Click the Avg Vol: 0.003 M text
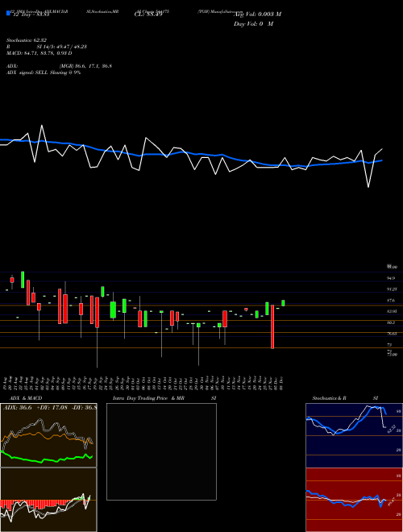 pyautogui.click(x=257, y=15)
